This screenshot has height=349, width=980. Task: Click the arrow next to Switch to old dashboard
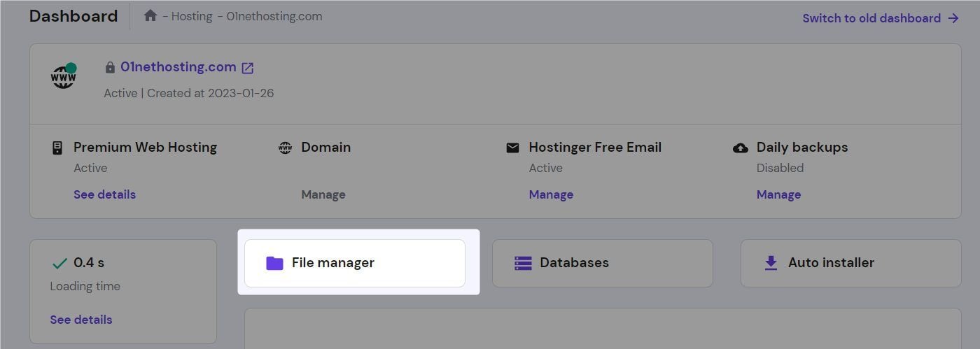[953, 18]
